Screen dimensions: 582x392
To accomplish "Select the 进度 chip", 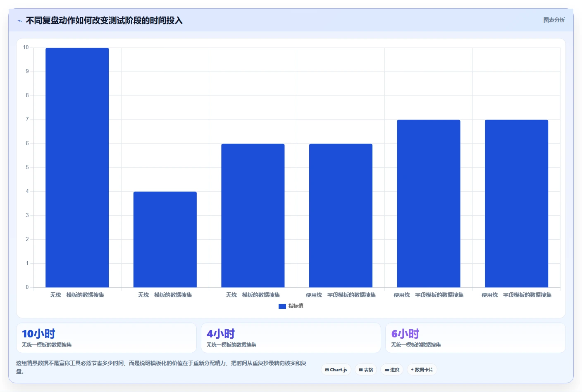I will [x=392, y=370].
